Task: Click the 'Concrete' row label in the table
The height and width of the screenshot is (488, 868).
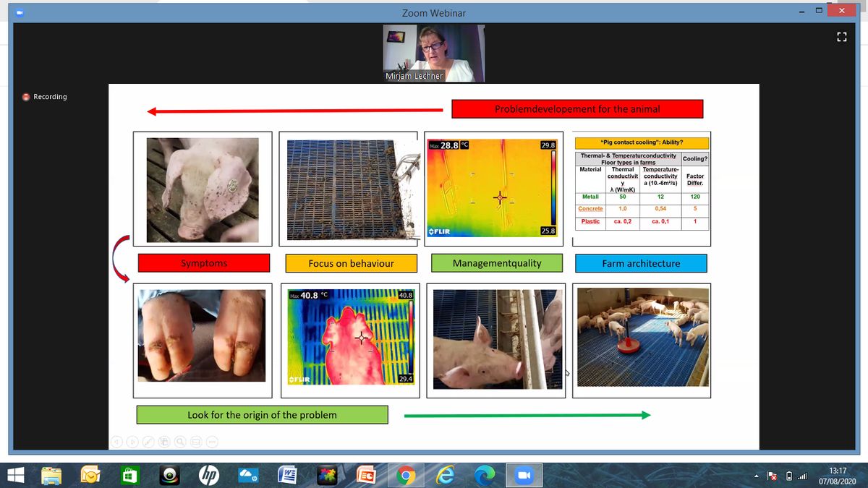Action: 590,208
